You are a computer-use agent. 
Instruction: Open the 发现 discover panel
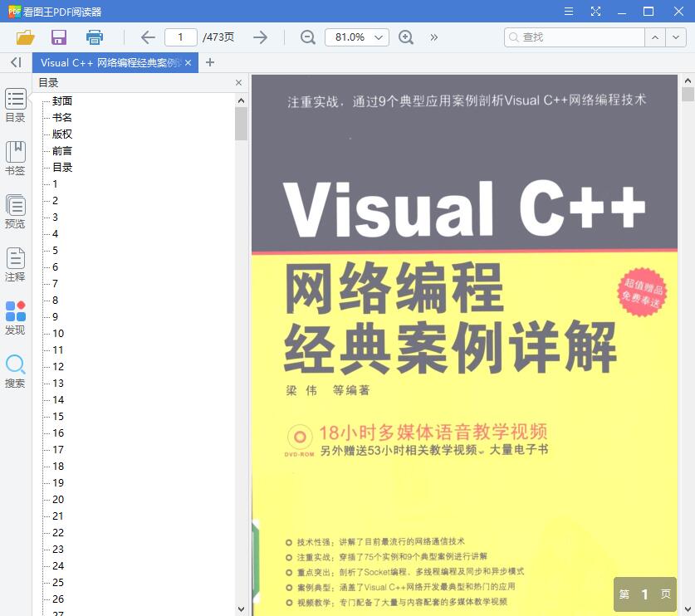pyautogui.click(x=16, y=318)
